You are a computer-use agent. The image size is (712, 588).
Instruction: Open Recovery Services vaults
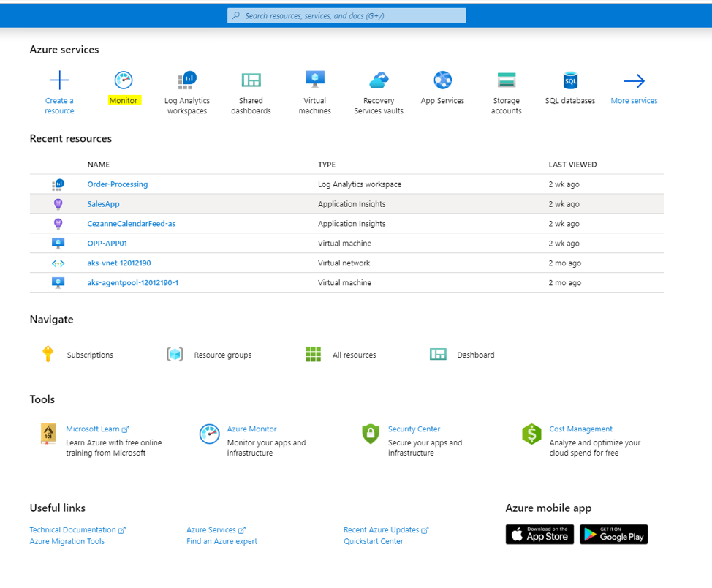379,80
